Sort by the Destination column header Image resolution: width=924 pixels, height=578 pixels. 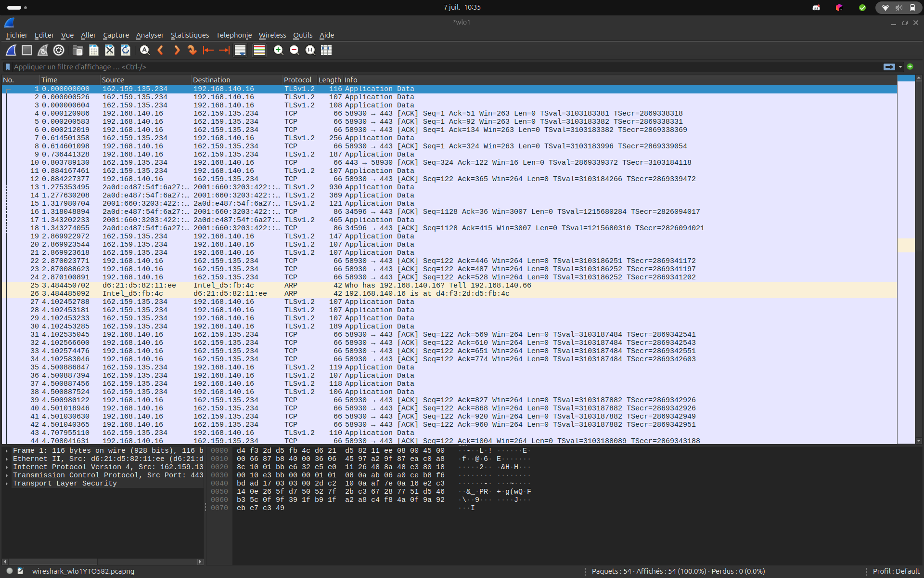click(236, 80)
